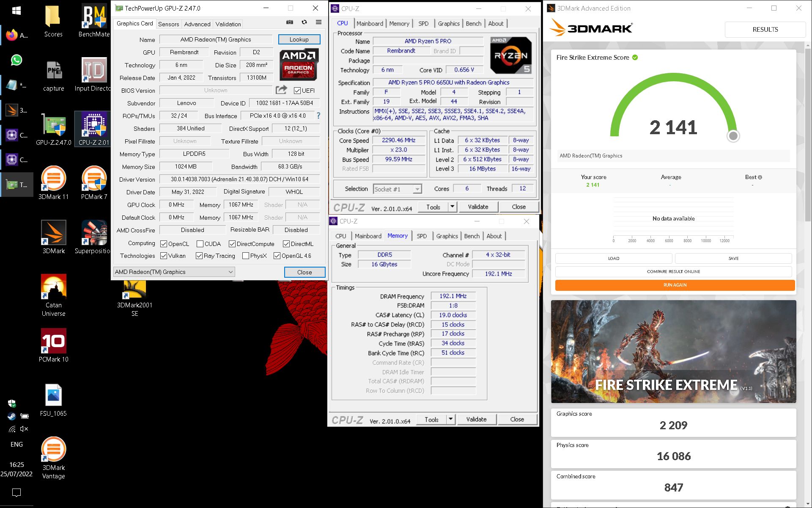
Task: Open 3DMark2001 SE desktop shortcut
Action: (134, 299)
